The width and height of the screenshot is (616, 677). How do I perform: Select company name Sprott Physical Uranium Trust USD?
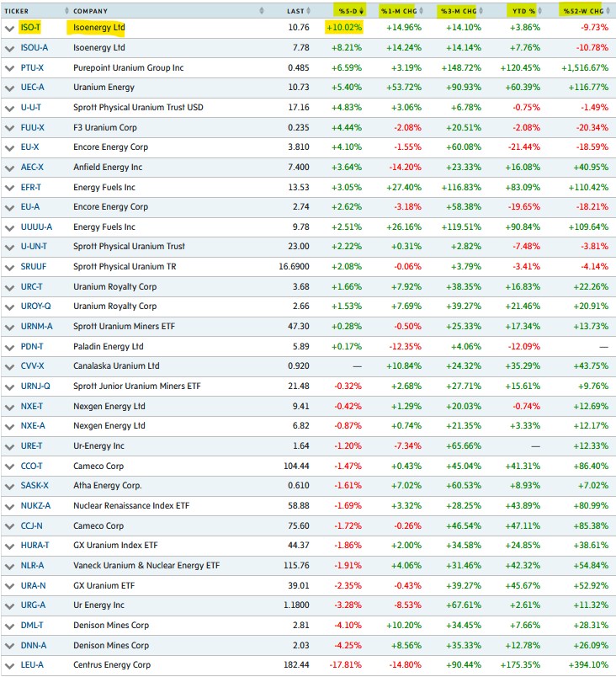click(138, 108)
